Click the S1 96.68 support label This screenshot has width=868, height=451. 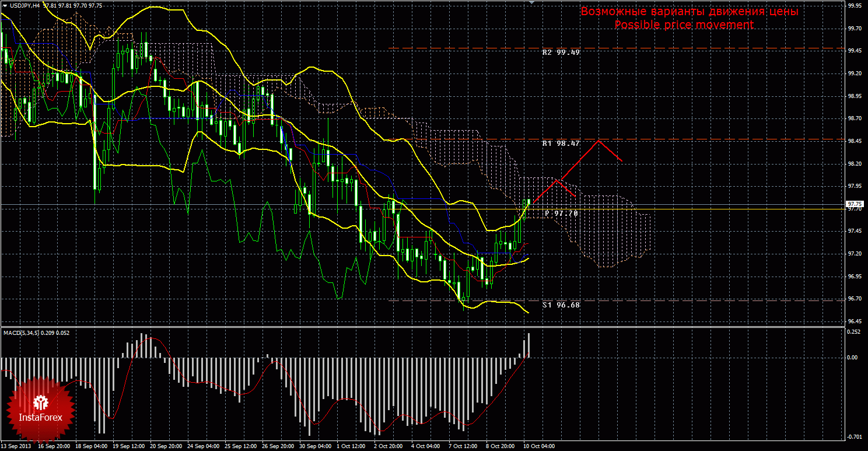(x=561, y=305)
